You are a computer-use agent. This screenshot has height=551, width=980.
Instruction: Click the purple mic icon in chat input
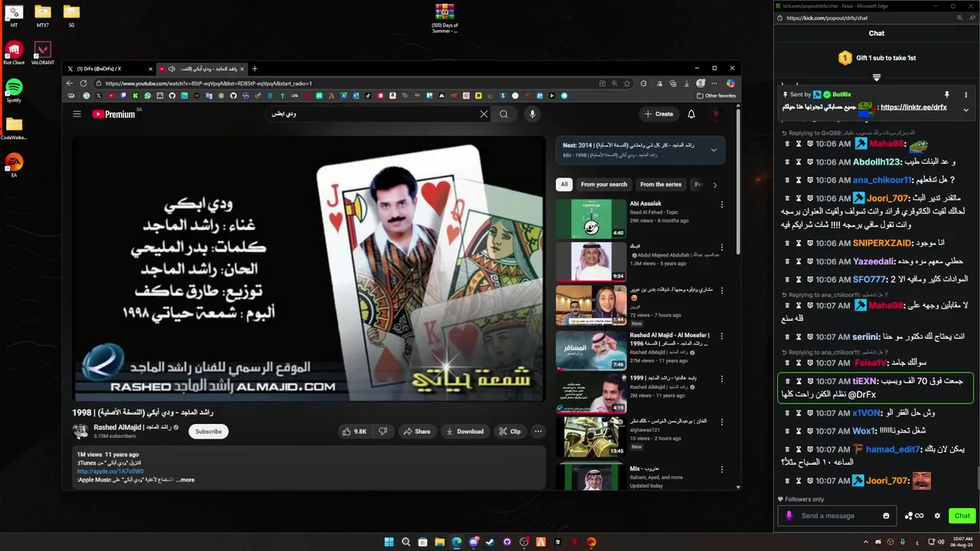(789, 516)
